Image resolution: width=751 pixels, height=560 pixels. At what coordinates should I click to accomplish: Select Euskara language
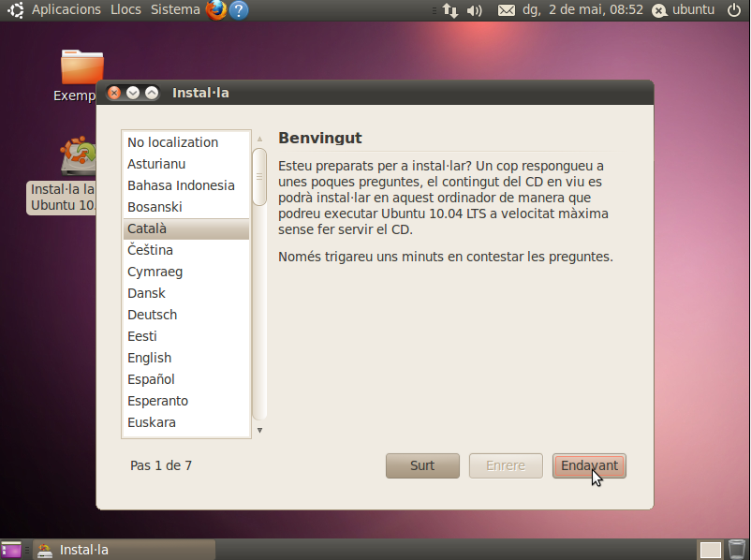tap(186, 422)
